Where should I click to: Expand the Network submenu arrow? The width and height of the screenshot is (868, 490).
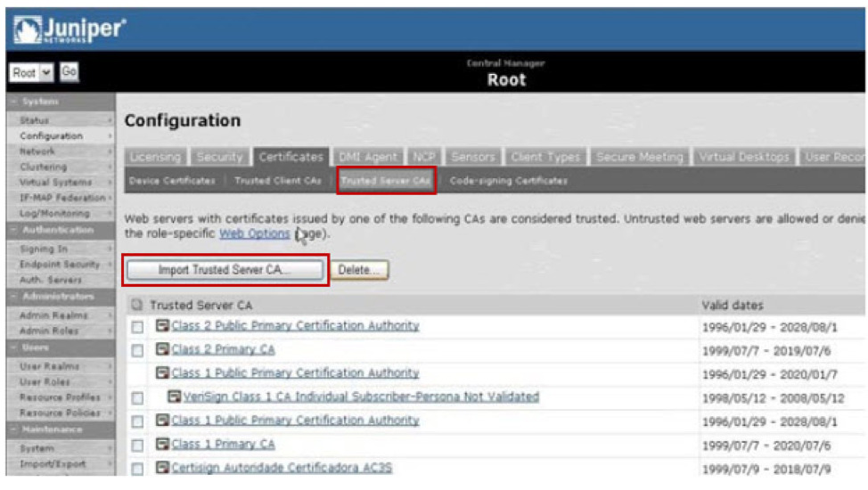click(x=110, y=151)
